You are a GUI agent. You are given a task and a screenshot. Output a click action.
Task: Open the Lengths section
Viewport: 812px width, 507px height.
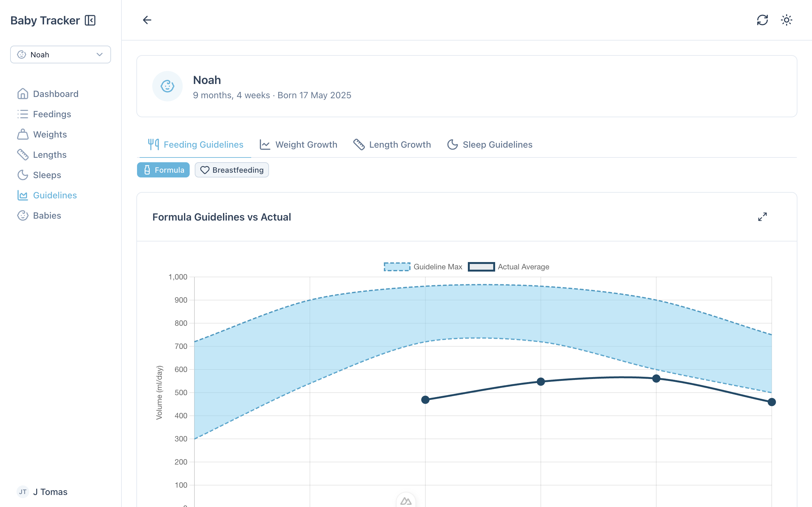[50, 155]
